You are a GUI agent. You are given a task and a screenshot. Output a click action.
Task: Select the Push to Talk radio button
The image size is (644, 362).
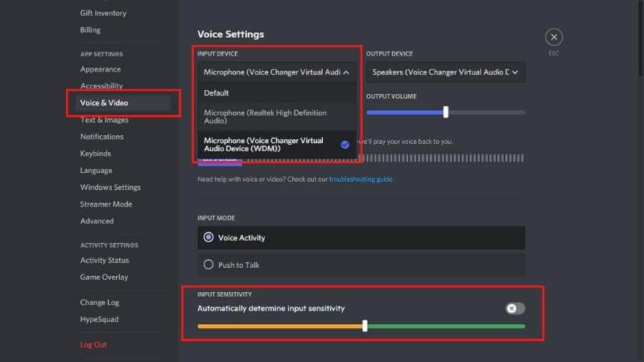pyautogui.click(x=208, y=265)
